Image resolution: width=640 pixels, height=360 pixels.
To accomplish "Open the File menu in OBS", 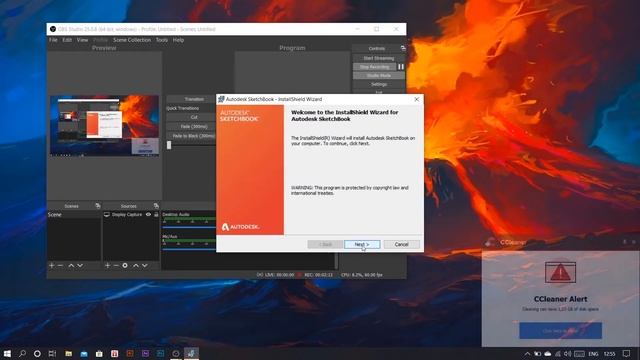I will (x=53, y=40).
